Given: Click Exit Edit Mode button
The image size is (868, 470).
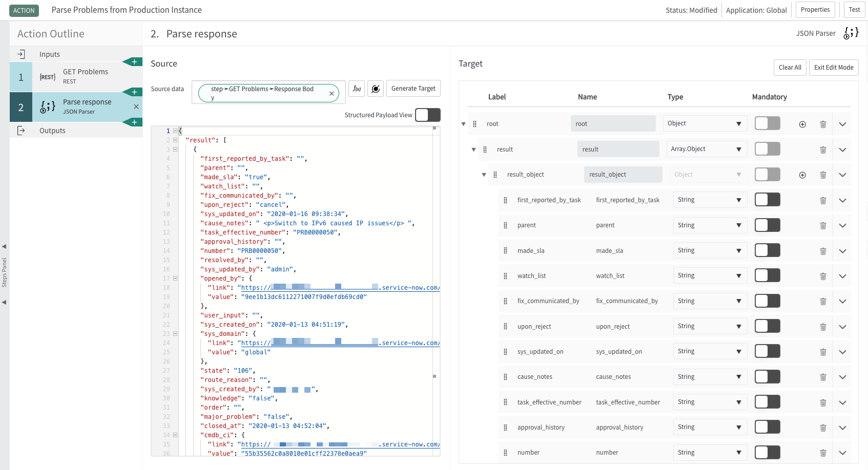Looking at the screenshot, I should point(834,68).
